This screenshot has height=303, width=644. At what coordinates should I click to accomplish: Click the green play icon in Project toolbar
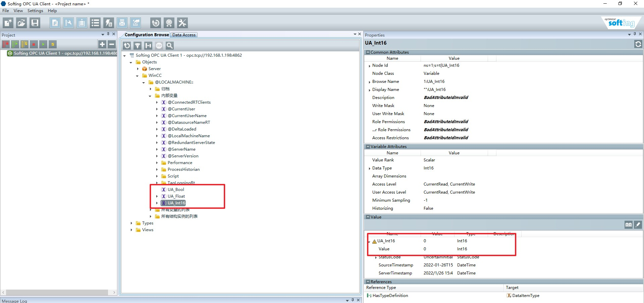pos(43,44)
